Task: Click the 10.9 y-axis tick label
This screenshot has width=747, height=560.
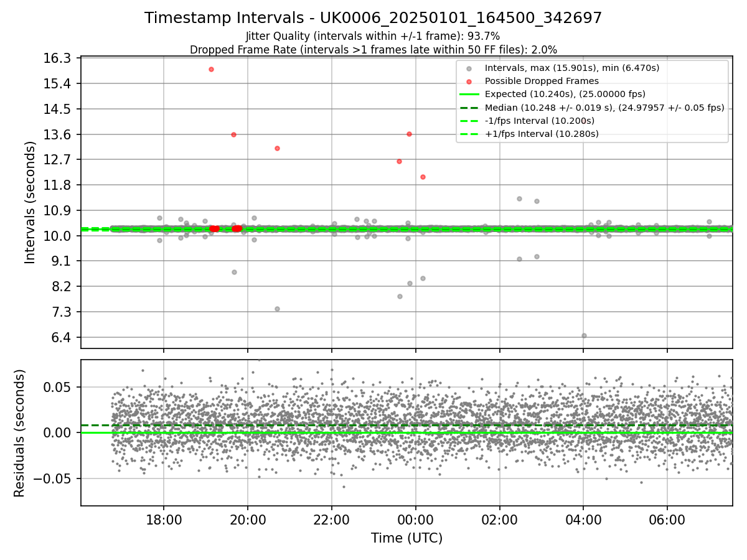Action: pos(59,210)
